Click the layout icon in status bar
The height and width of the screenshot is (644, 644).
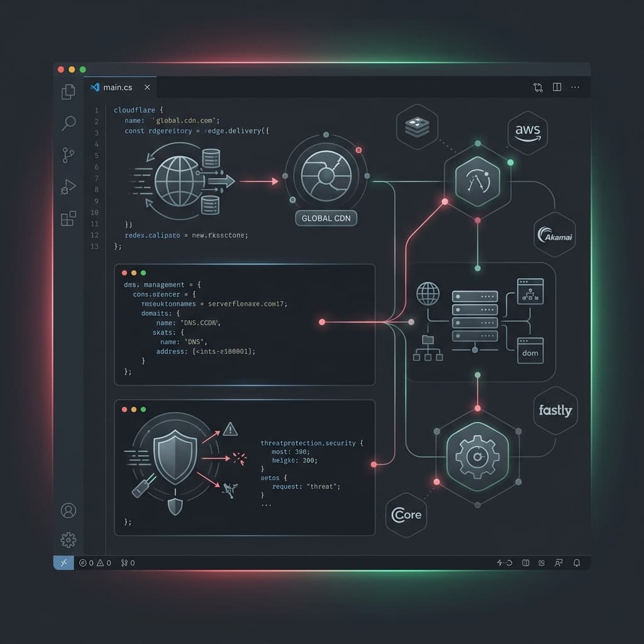(525, 563)
